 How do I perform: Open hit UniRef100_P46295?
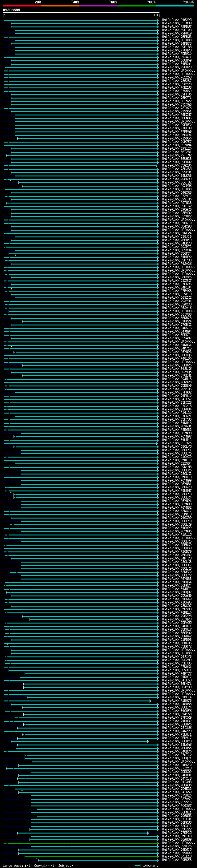pyautogui.click(x=177, y=20)
